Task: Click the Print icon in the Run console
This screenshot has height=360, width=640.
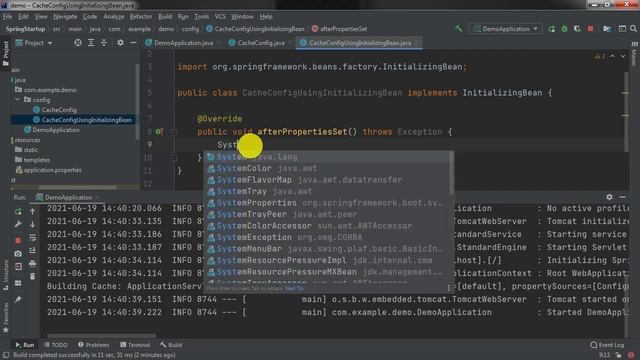Action: click(33, 264)
